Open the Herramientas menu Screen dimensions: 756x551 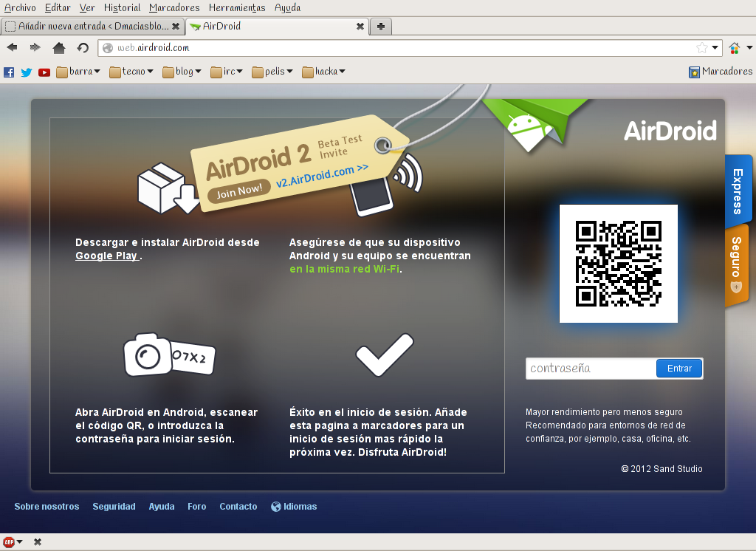click(x=237, y=7)
